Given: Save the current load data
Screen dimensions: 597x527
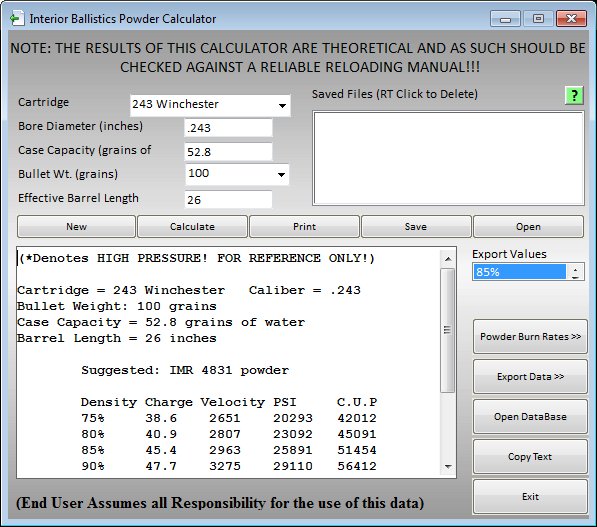Looking at the screenshot, I should click(416, 227).
